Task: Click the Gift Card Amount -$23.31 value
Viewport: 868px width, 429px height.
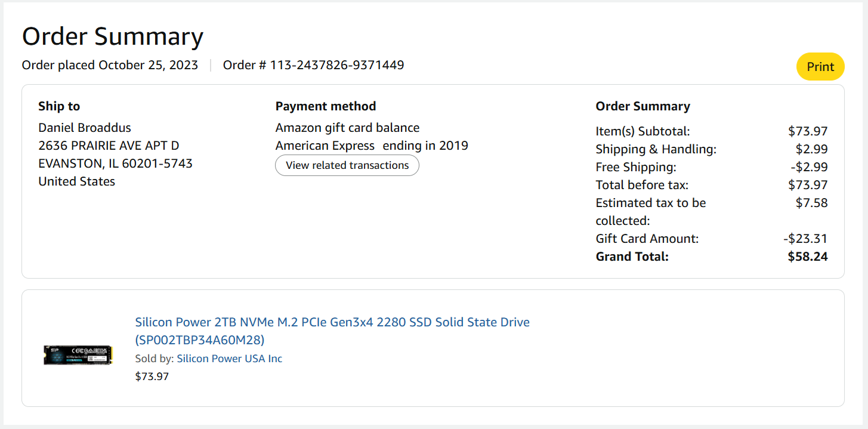Action: coord(805,239)
